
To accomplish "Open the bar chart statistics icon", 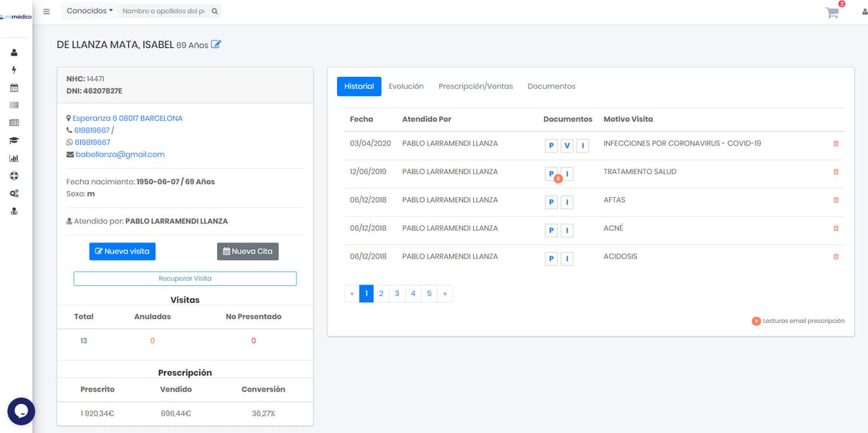I will coord(14,158).
